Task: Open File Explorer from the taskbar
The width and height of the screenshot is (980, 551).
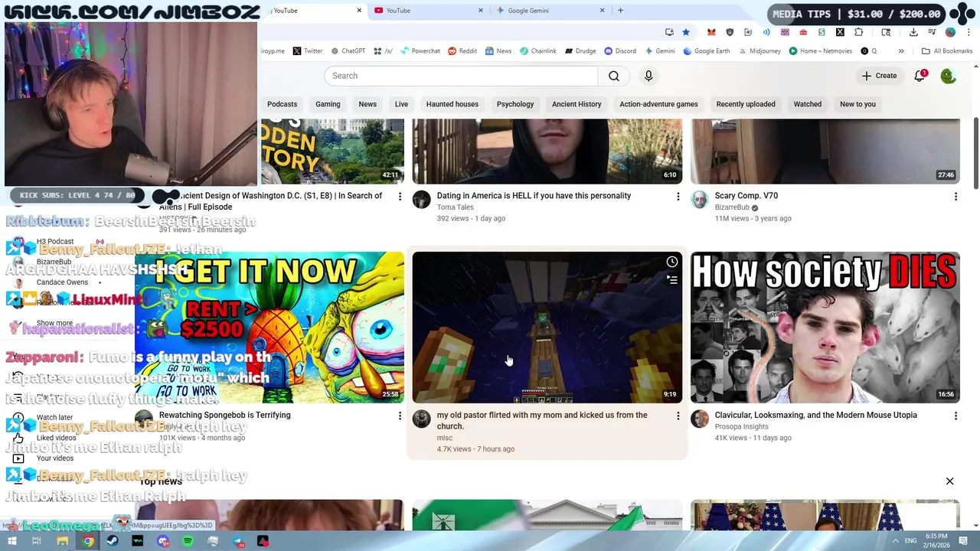Action: [x=63, y=541]
